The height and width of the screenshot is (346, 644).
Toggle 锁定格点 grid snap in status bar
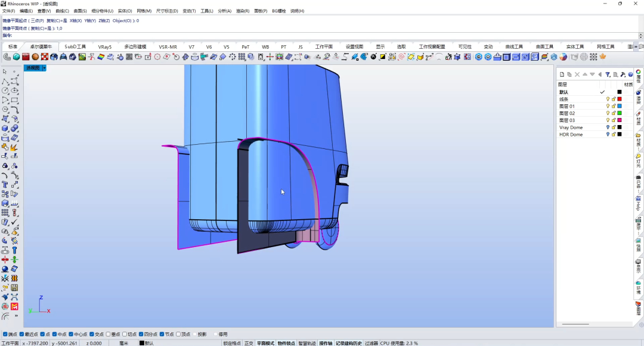232,343
